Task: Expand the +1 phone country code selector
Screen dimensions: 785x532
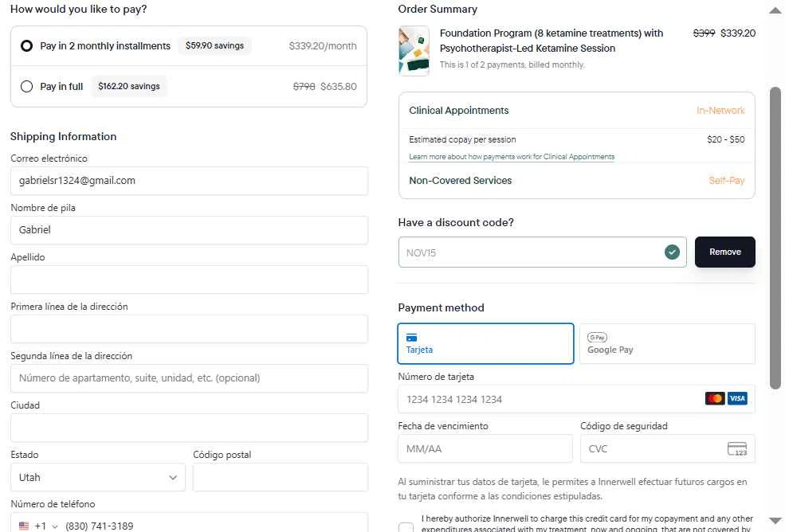Action: (x=46, y=526)
